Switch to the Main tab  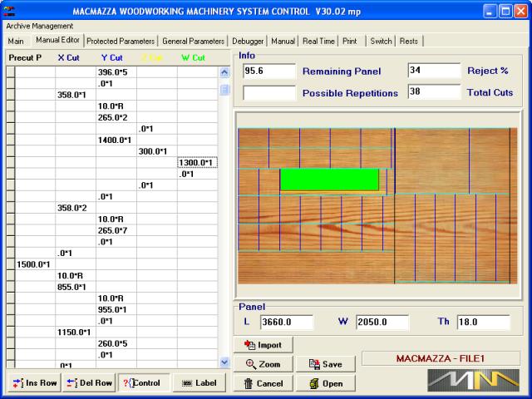click(x=16, y=41)
